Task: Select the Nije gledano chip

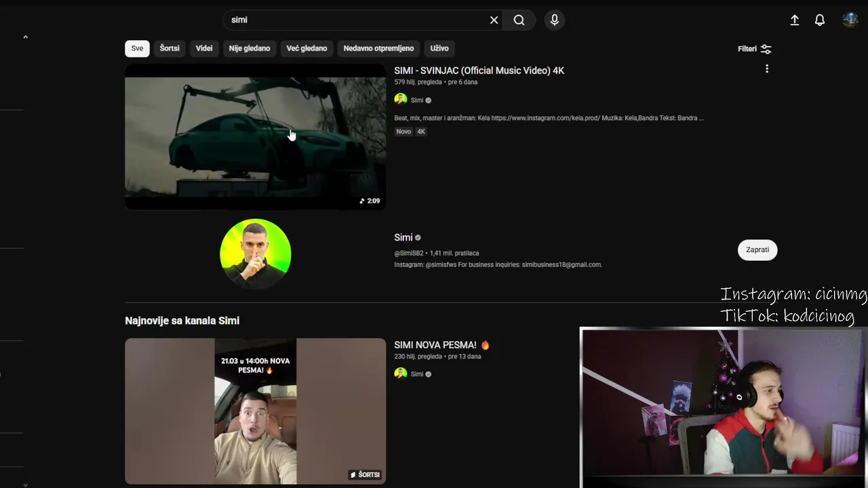Action: point(250,48)
